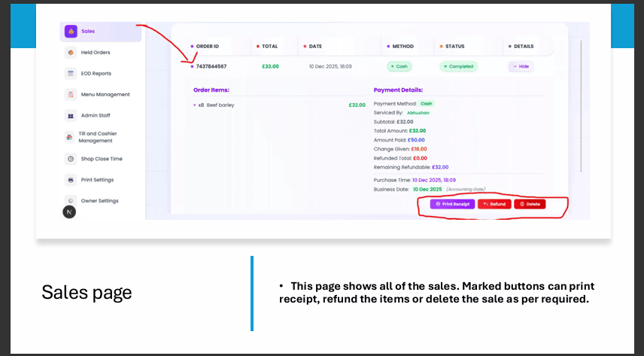Image resolution: width=644 pixels, height=356 pixels.
Task: Click the Amount Paid £50.00 value
Action: coord(416,140)
